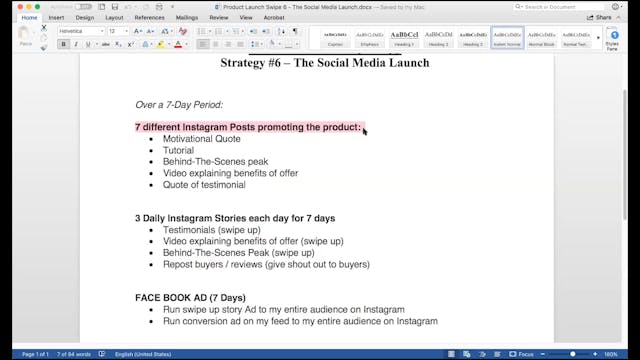Open the Review ribbon tab
This screenshot has height=360, width=640.
pos(218,18)
